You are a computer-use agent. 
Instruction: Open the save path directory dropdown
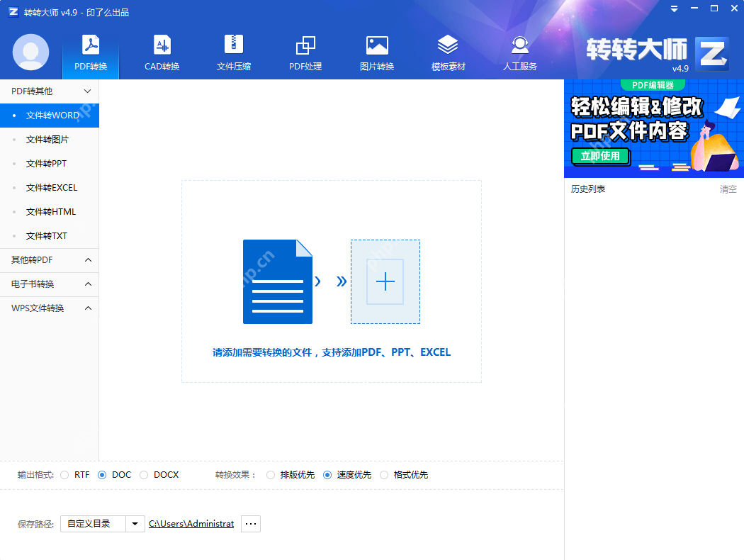[x=135, y=523]
